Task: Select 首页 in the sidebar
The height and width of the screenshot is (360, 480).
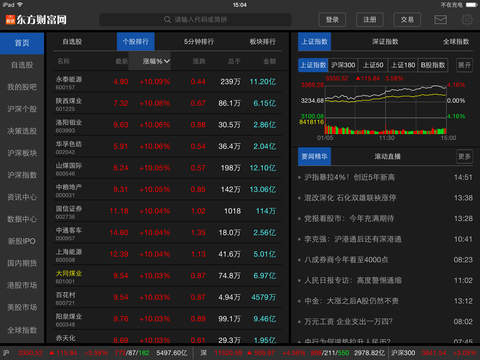Action: pos(22,43)
